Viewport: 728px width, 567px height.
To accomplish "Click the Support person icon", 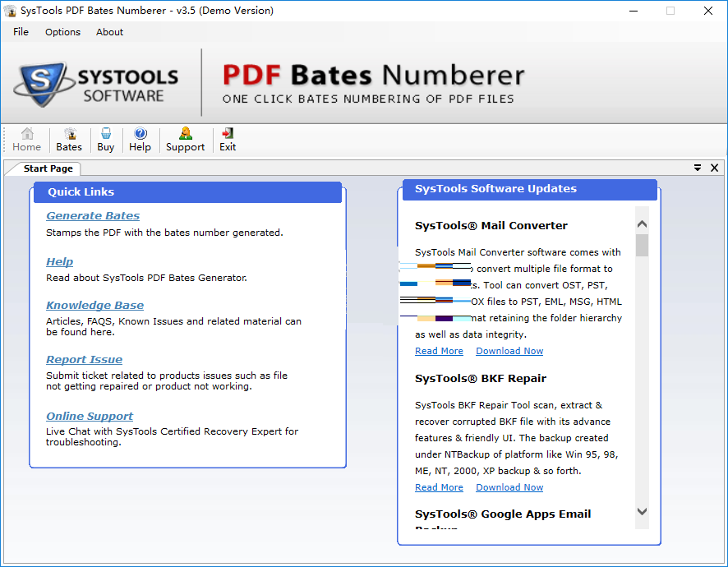I will [185, 140].
